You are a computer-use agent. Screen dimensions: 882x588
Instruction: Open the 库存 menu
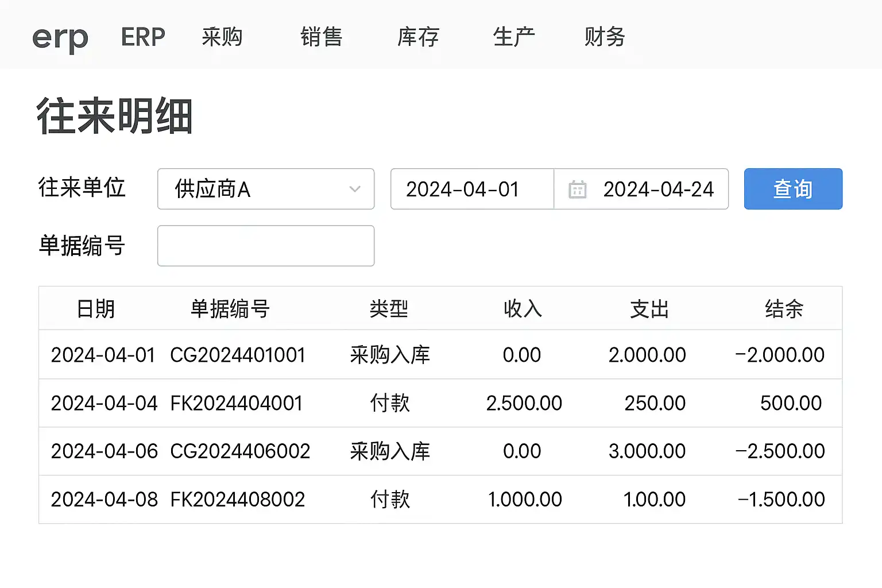[x=418, y=37]
